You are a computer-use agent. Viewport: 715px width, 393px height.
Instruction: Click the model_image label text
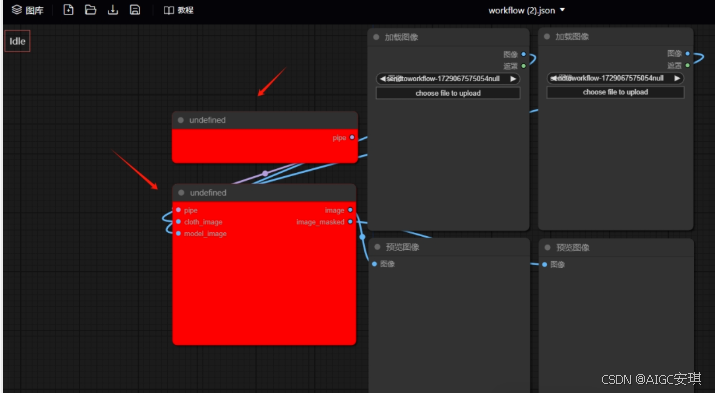[x=205, y=233]
